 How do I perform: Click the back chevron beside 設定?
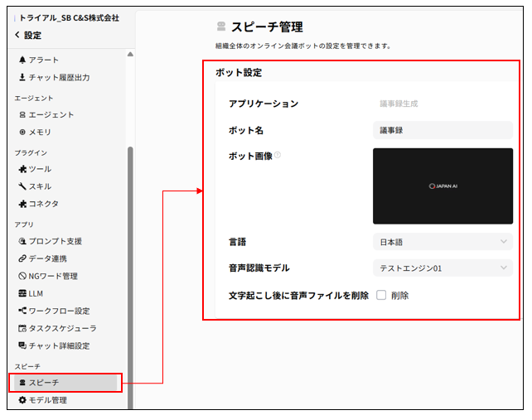coord(17,35)
